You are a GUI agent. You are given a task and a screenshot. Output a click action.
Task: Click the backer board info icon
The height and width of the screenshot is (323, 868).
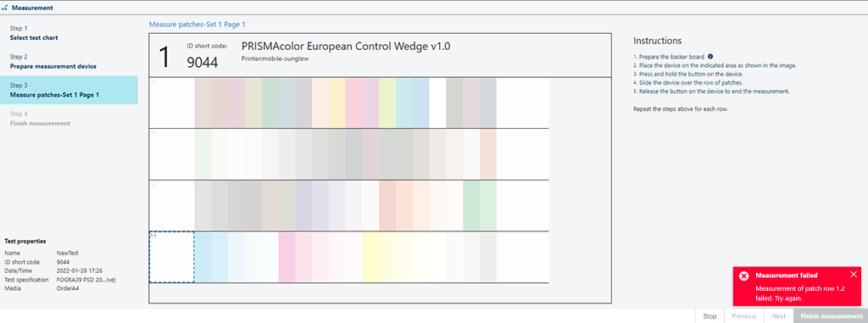click(710, 57)
